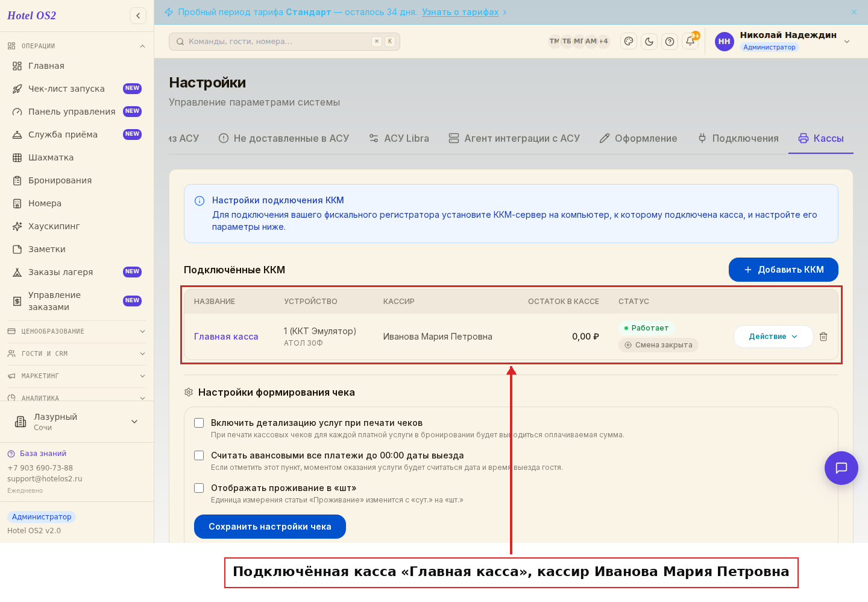Screen dimensions: 868x602
Task: Open the color theme palette icon
Action: [629, 41]
